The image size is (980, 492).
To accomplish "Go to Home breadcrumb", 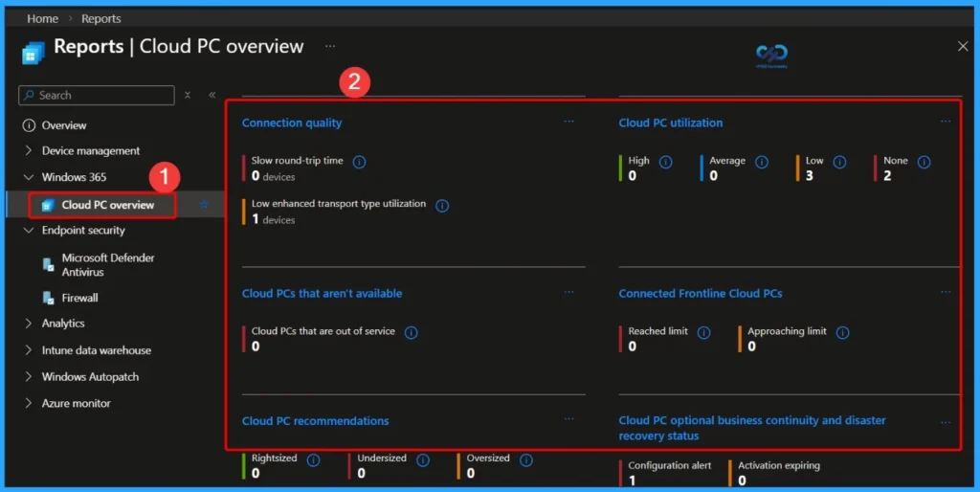I will 42,19.
